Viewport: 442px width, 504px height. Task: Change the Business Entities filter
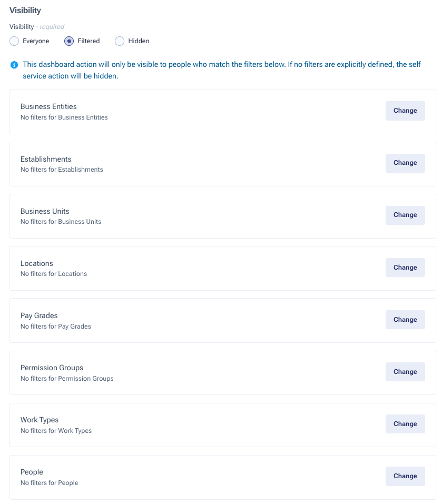pos(405,111)
